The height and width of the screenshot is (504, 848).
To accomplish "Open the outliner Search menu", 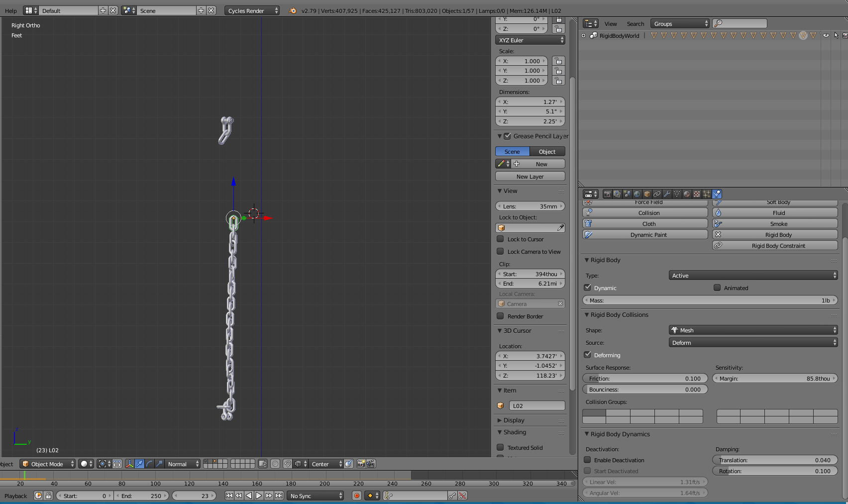I will (636, 23).
